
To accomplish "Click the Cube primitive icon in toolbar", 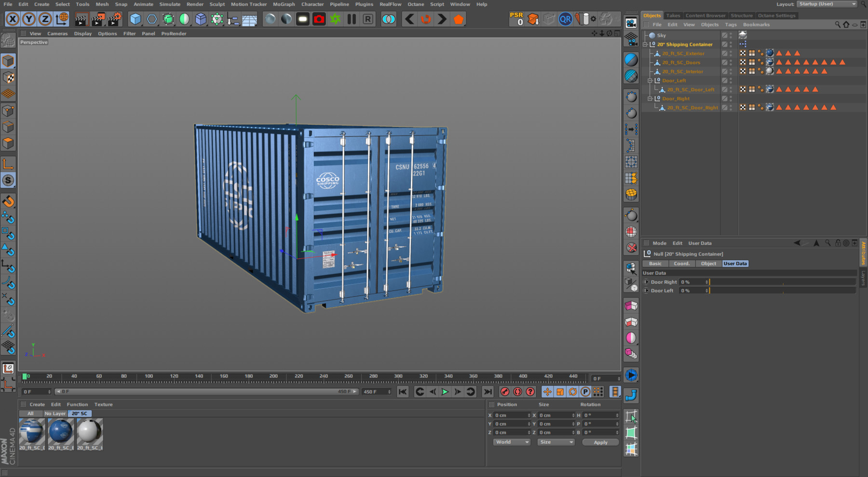I will point(136,19).
